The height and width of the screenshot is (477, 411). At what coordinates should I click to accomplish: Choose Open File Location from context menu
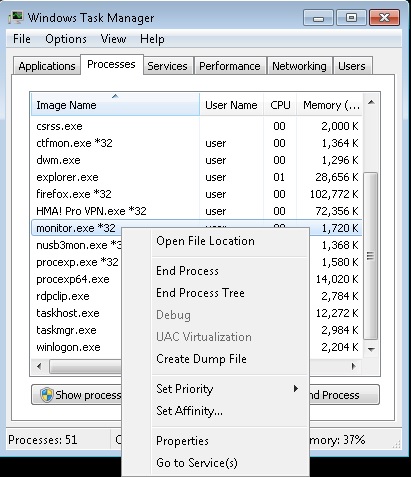[x=215, y=241]
